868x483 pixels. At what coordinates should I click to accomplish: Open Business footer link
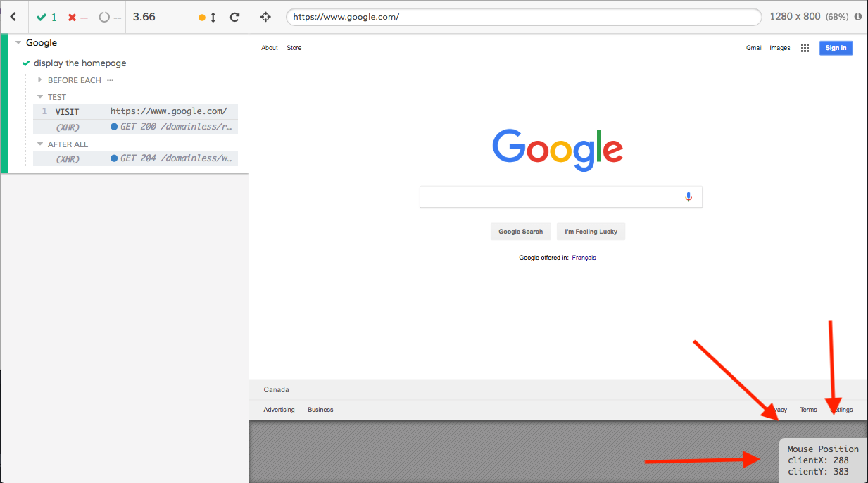pyautogui.click(x=320, y=410)
